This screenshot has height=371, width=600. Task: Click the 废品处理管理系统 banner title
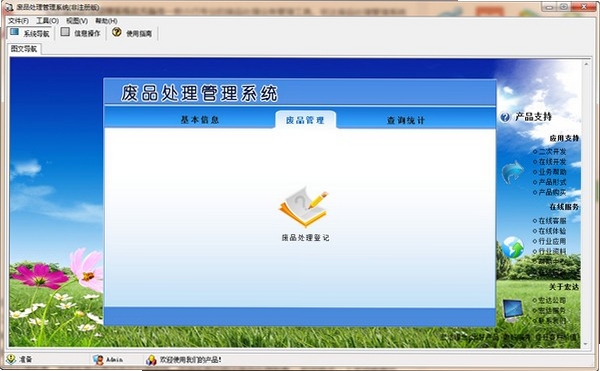point(199,93)
